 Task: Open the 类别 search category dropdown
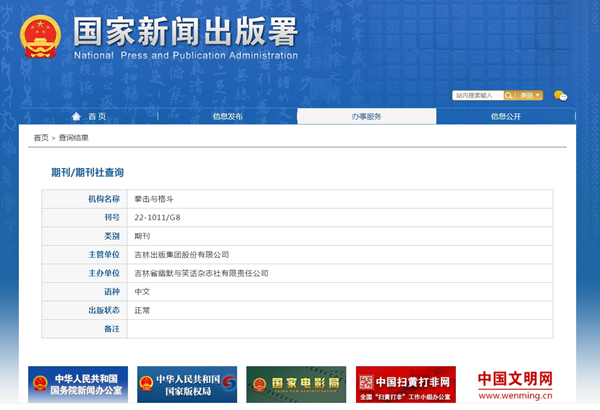(x=528, y=95)
